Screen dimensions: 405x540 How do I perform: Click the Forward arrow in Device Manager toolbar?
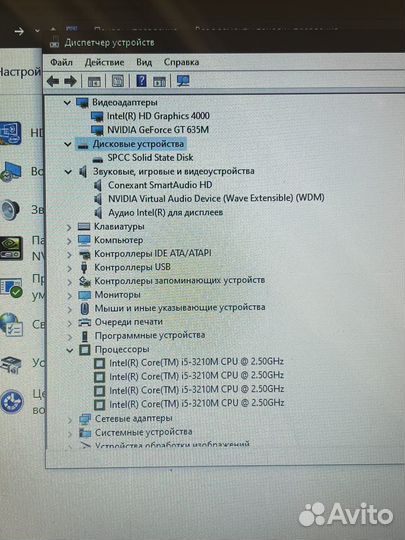71,82
